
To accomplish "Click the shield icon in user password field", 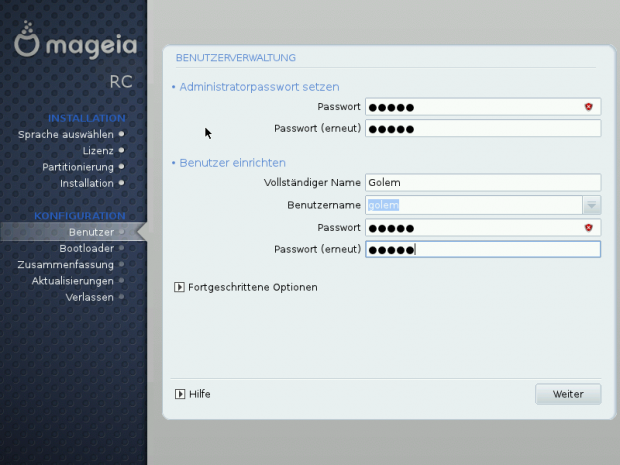I will (589, 228).
